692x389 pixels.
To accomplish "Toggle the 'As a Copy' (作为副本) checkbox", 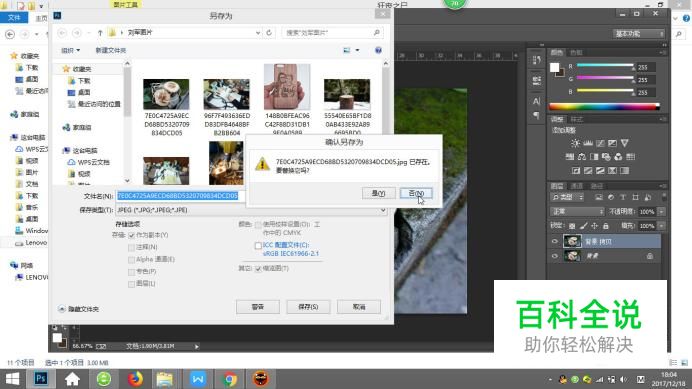I will [x=132, y=235].
